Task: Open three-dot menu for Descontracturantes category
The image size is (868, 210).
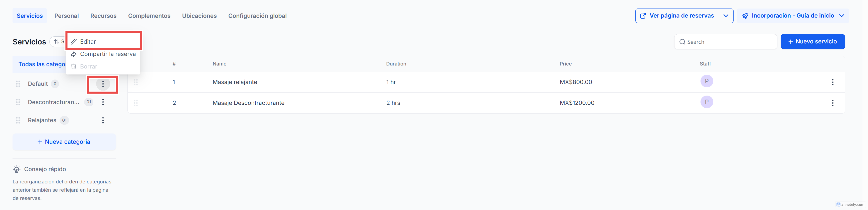Action: 103,102
